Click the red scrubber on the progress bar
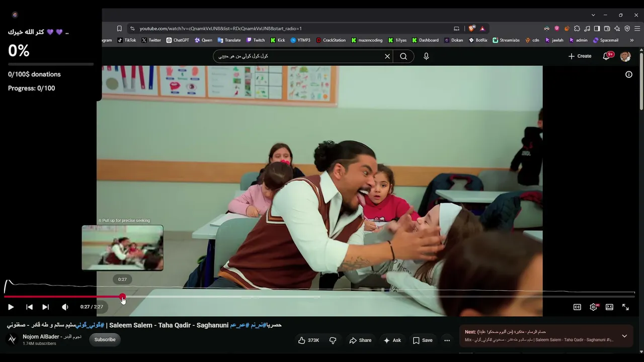644x362 pixels. [123, 297]
